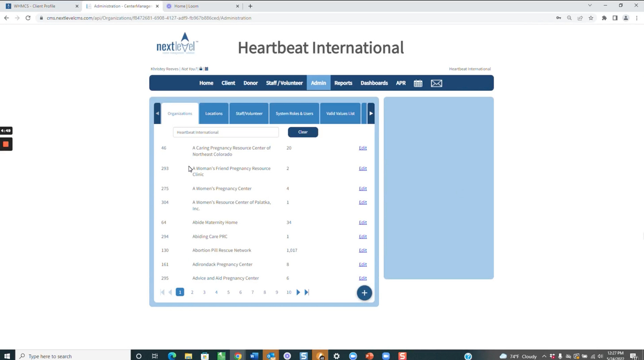Click the small grid icon after lock

click(x=207, y=69)
